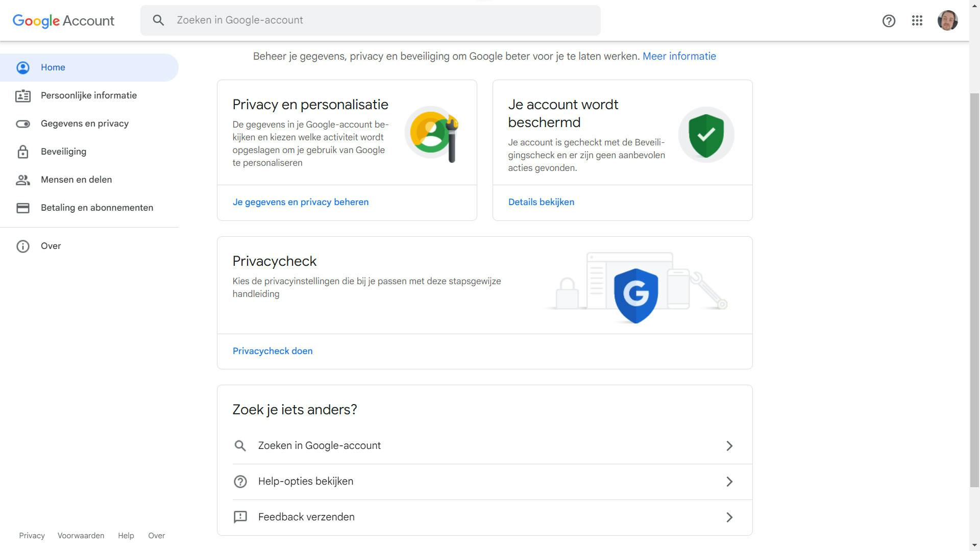Screen dimensions: 980x551
Task: Click the green protected shield checkmark
Action: (706, 134)
